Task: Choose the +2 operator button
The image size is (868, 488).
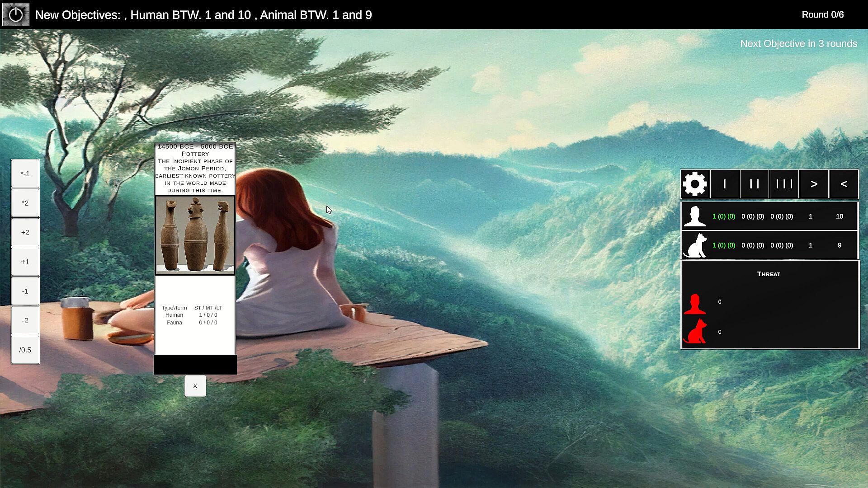Action: pyautogui.click(x=25, y=232)
